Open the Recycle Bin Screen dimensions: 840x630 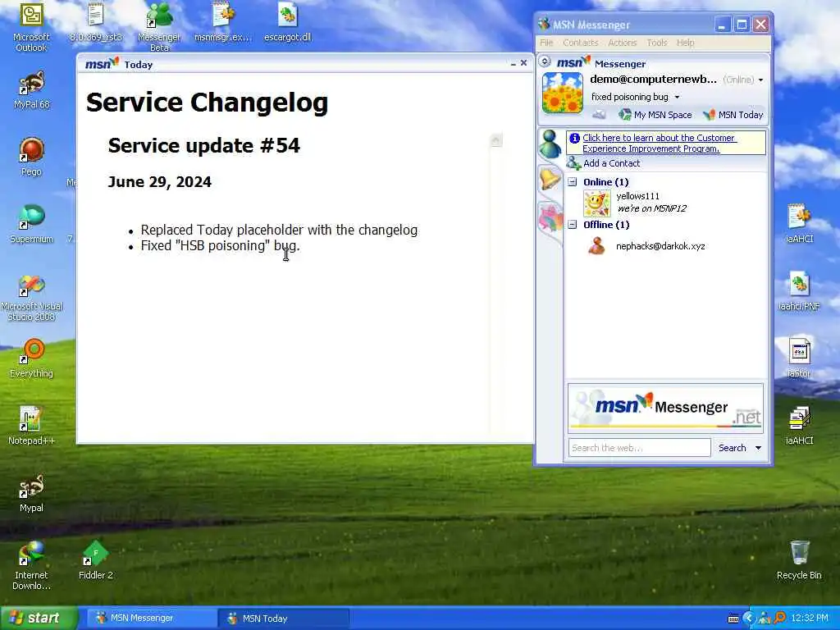coord(799,561)
